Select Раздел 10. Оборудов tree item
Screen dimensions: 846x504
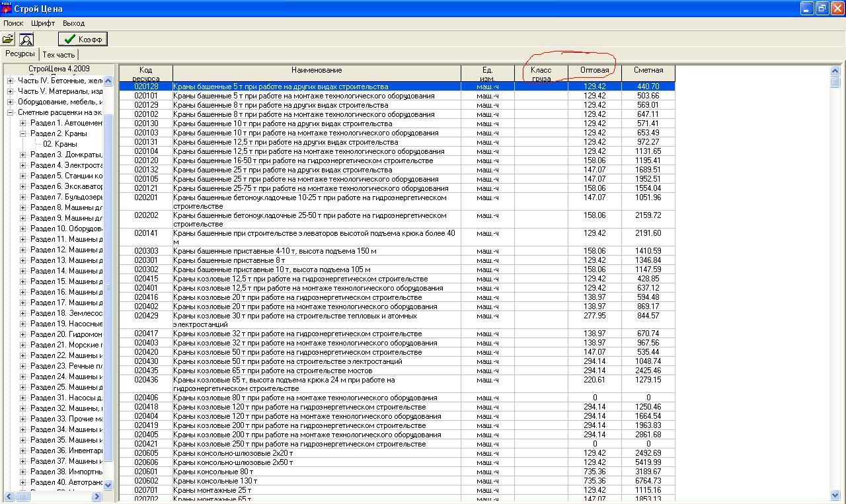click(66, 229)
